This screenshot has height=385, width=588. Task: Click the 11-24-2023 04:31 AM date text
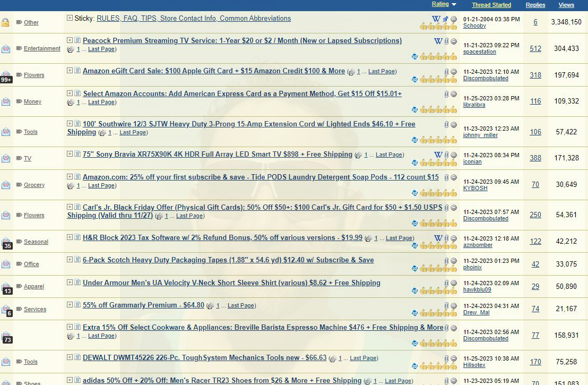point(491,306)
